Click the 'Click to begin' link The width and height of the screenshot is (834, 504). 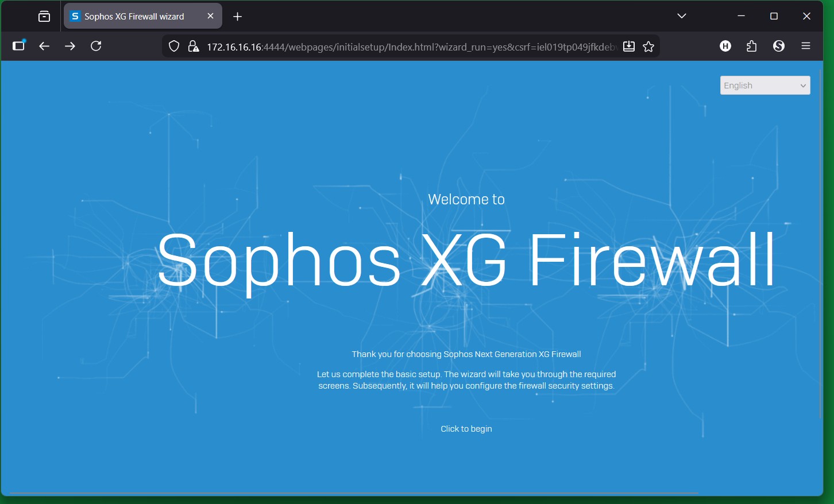click(466, 429)
